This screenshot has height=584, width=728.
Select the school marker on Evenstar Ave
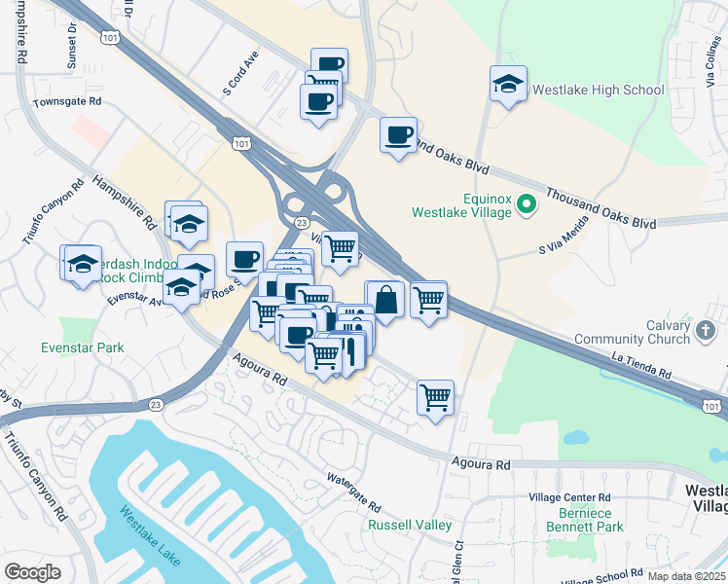point(182,291)
